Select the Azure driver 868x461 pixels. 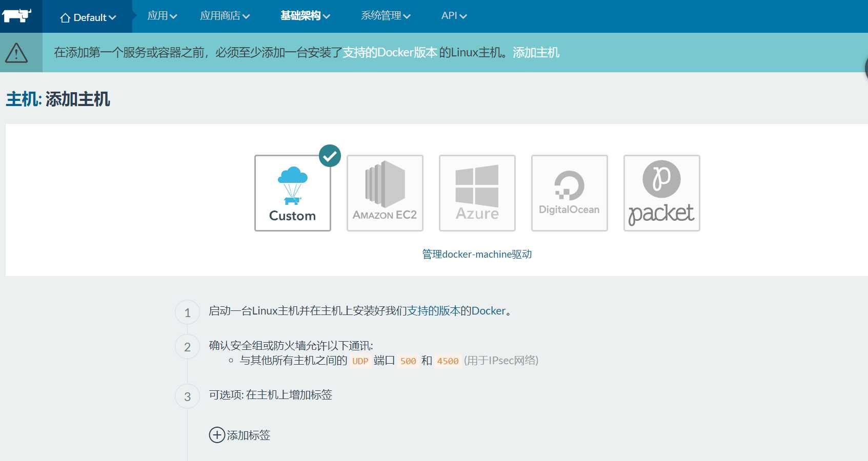pos(477,193)
